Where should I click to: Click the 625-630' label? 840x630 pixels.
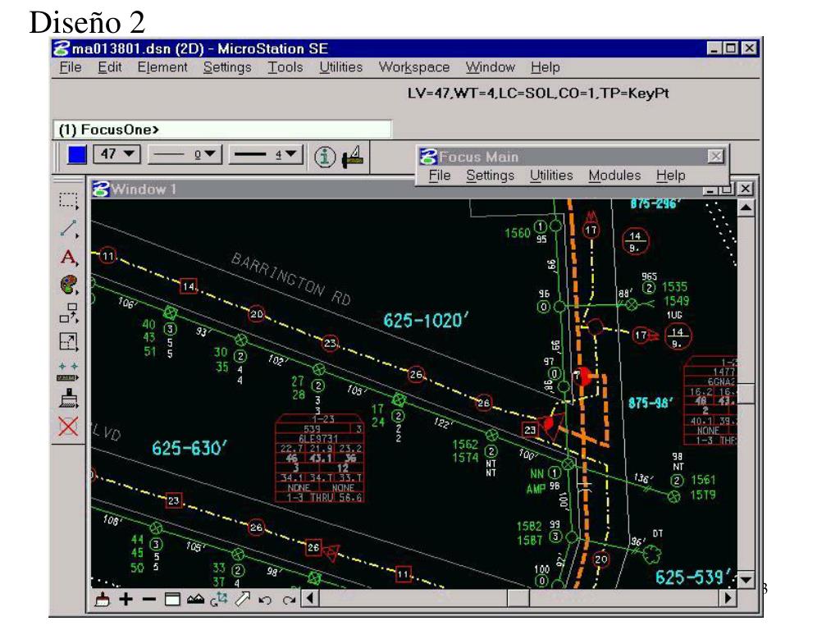pyautogui.click(x=189, y=449)
